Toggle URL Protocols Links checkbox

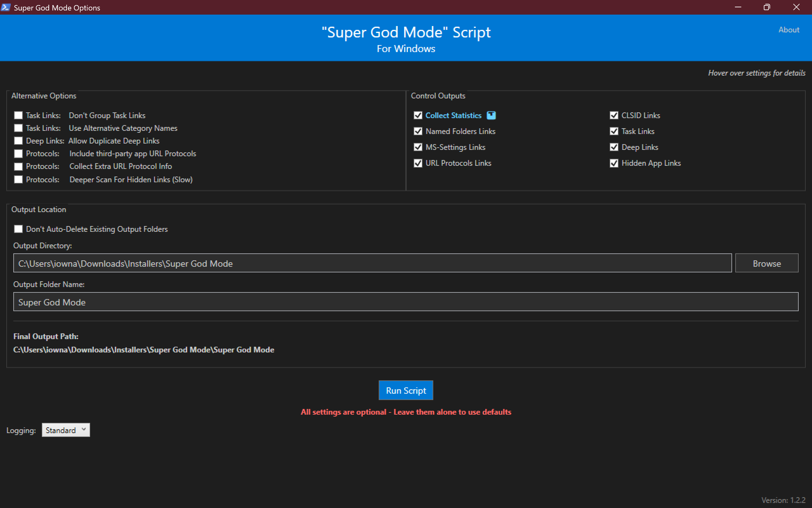click(x=418, y=163)
